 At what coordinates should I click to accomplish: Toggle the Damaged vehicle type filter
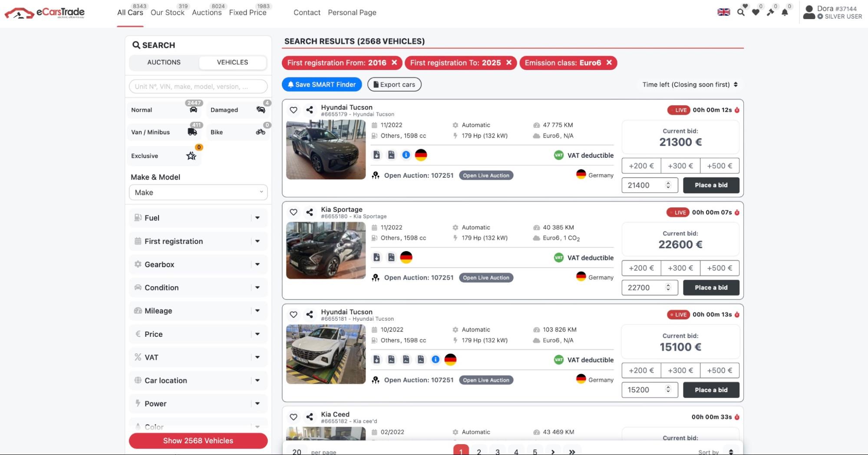pyautogui.click(x=238, y=110)
